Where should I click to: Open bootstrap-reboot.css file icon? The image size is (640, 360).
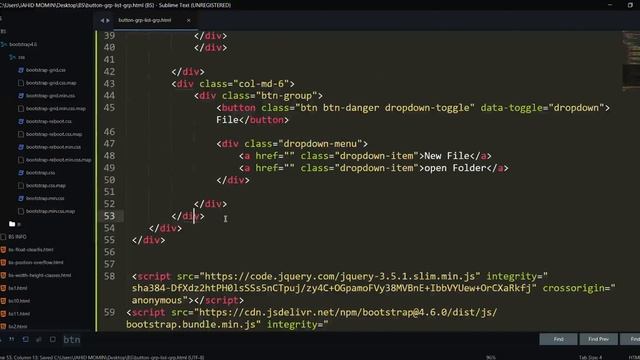pyautogui.click(x=21, y=121)
